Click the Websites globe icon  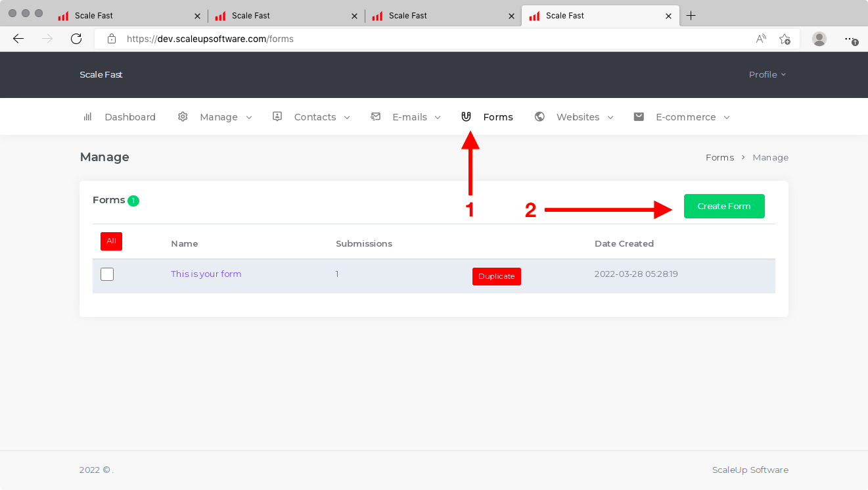point(539,116)
